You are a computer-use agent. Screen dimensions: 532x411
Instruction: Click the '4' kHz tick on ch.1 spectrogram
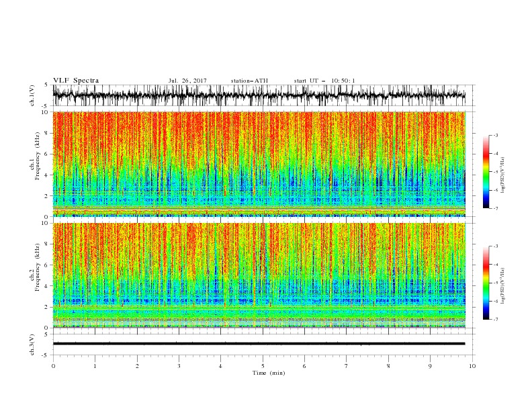coord(47,175)
